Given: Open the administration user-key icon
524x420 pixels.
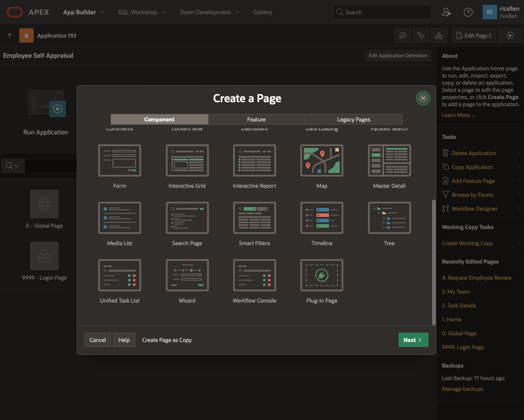Looking at the screenshot, I should tap(446, 13).
